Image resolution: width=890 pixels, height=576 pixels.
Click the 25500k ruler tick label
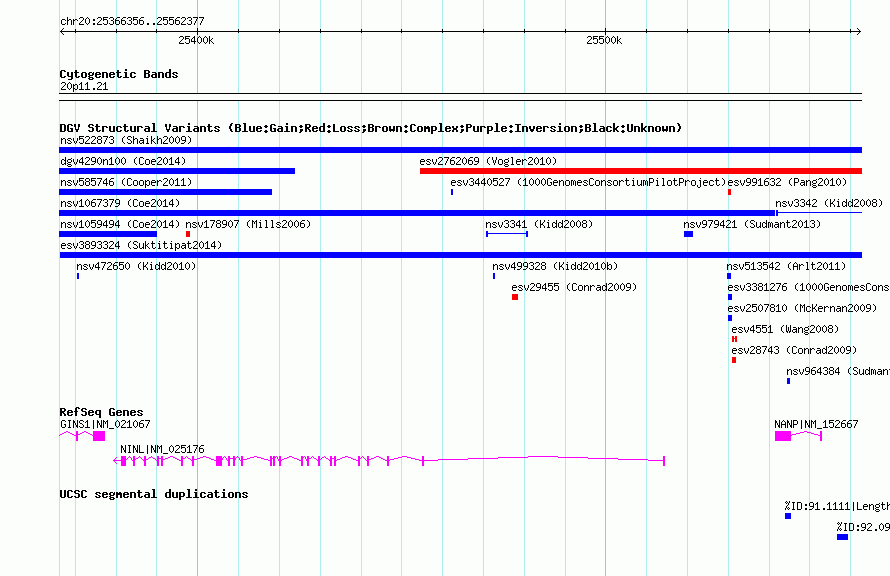(604, 40)
